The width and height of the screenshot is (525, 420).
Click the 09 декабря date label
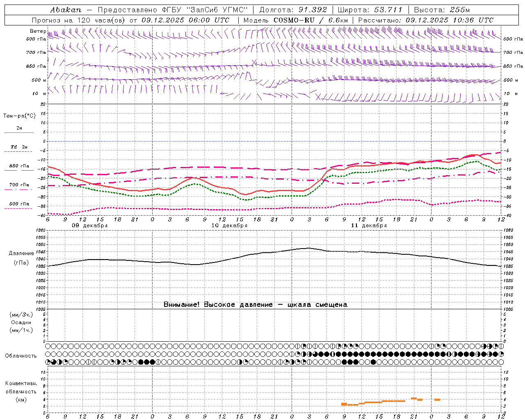click(90, 226)
